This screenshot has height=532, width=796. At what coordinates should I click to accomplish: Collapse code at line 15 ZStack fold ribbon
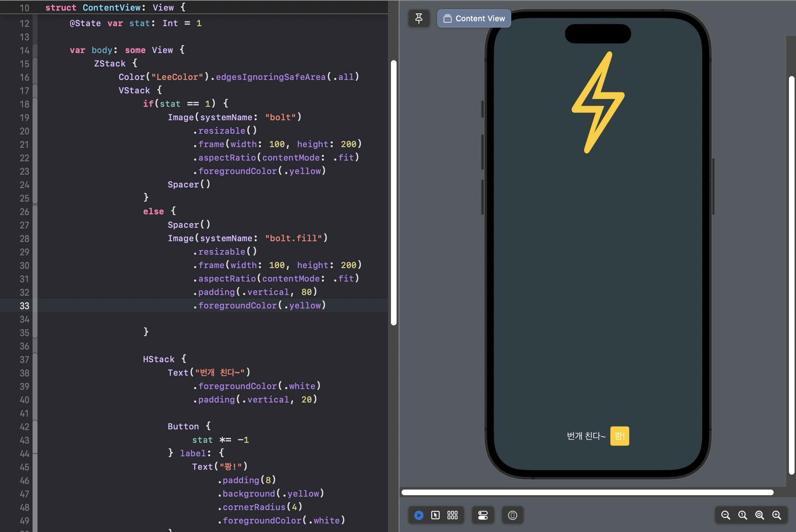[x=35, y=64]
